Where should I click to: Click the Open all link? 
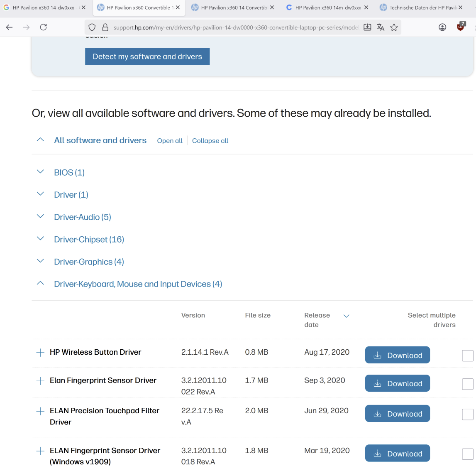click(170, 141)
